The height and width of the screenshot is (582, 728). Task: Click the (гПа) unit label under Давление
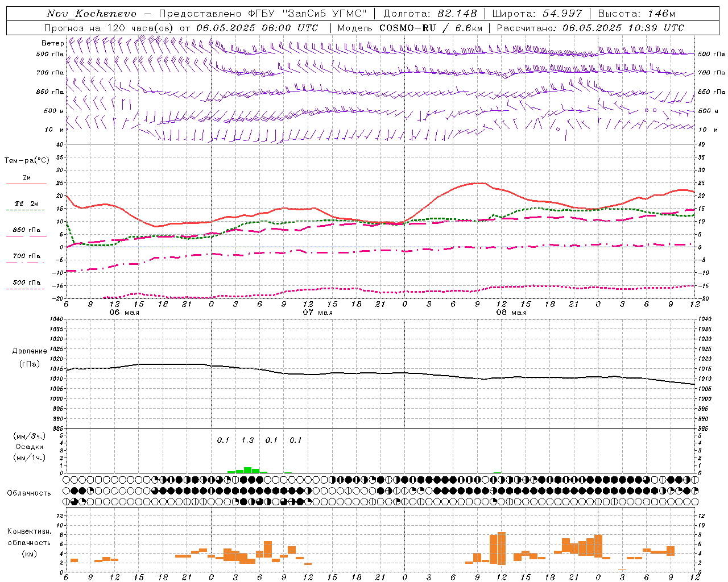point(30,364)
